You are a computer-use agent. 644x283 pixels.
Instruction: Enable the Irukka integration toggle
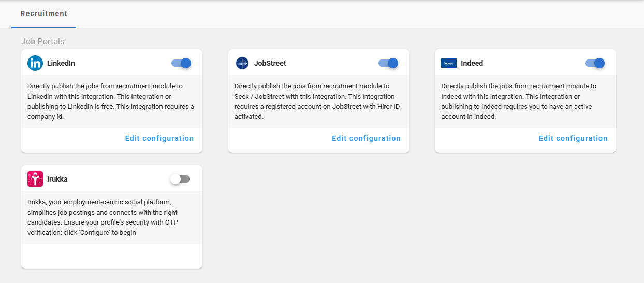(180, 179)
